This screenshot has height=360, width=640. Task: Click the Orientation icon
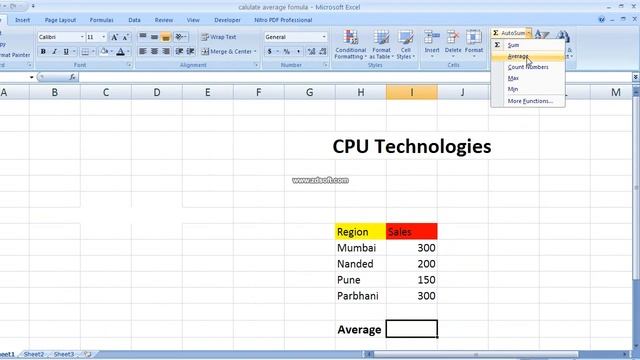pos(180,37)
